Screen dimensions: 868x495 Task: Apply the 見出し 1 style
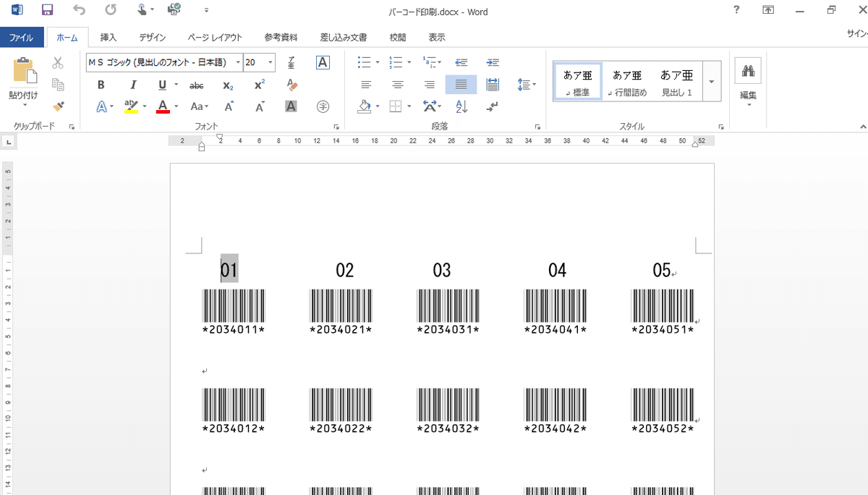[676, 80]
